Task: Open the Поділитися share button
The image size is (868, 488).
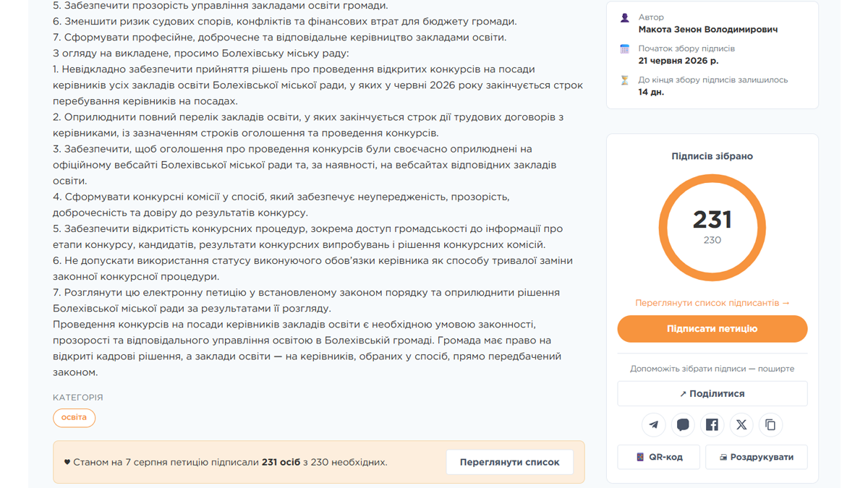Action: click(712, 394)
